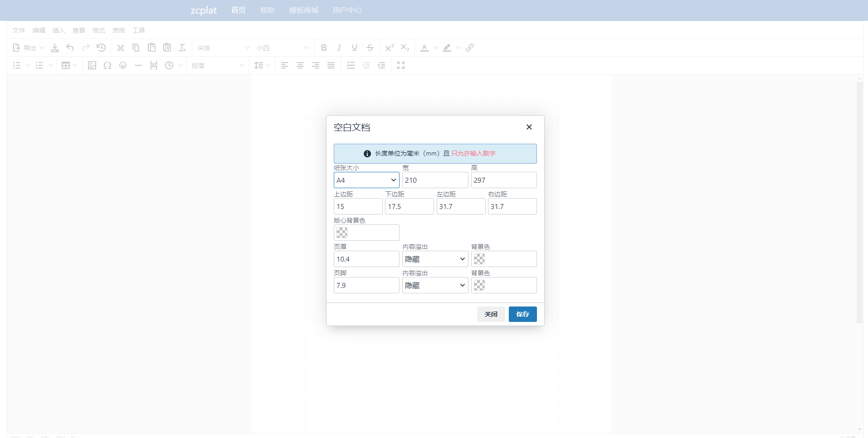868x438 pixels.
Task: Open the 格式 menu
Action: tap(99, 30)
